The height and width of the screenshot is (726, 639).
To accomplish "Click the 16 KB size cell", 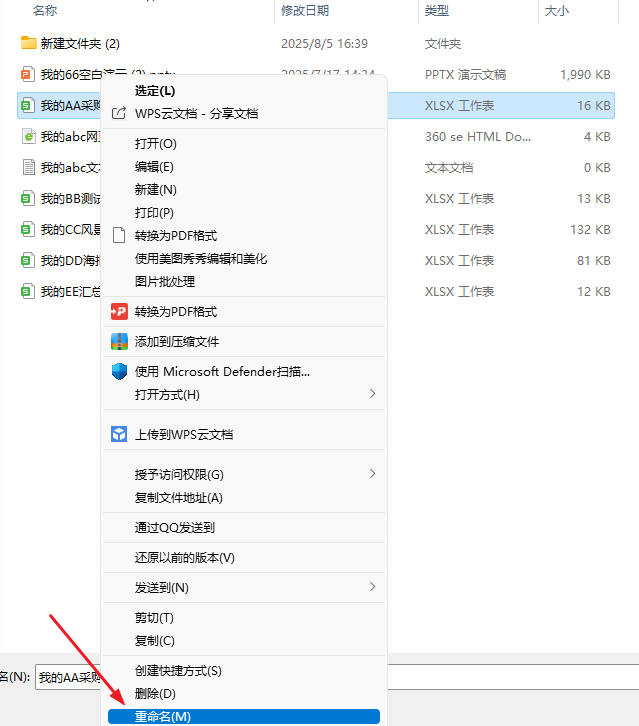I will coord(594,106).
